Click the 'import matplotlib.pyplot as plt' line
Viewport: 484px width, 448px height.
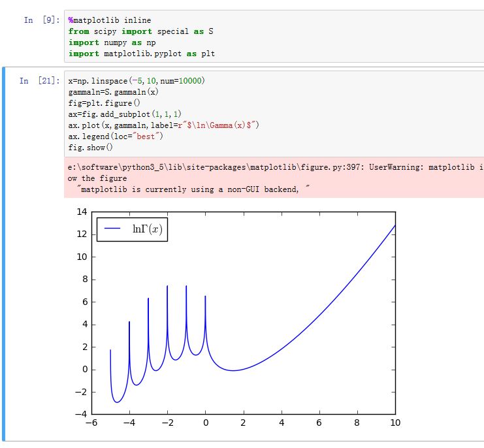click(x=141, y=54)
